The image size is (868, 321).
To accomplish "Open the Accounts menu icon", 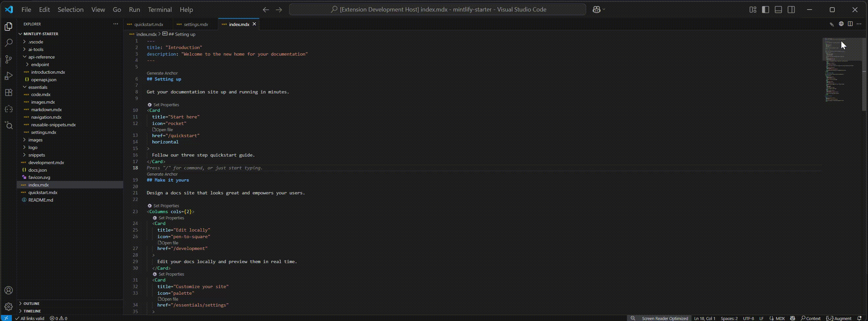I will 9,290.
